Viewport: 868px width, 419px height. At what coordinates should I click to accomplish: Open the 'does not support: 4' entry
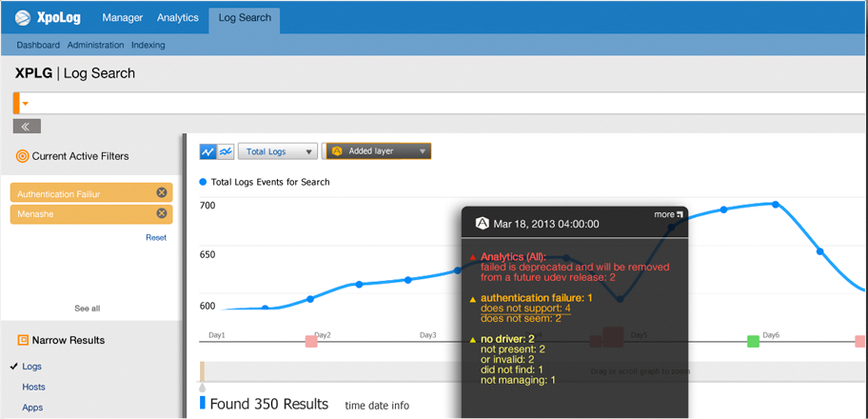525,309
